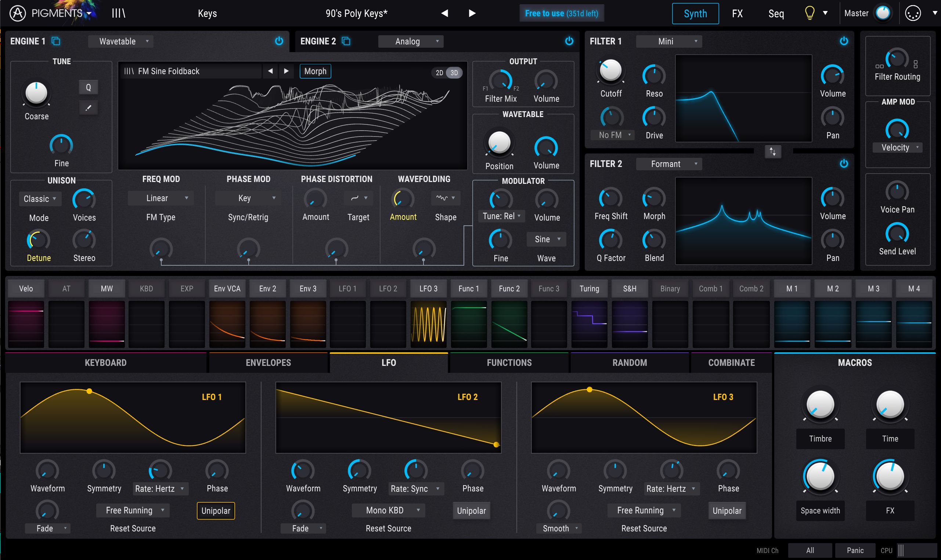Open Unison Classic mode dropdown

40,199
